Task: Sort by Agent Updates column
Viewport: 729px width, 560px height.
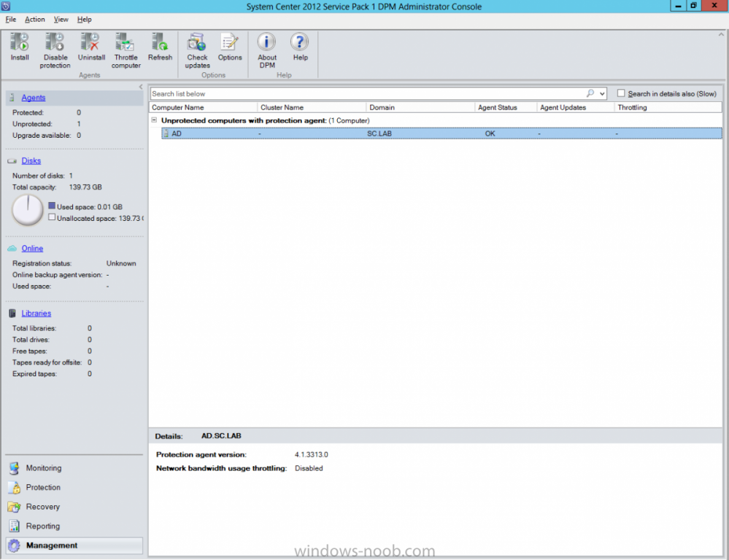Action: coord(576,107)
